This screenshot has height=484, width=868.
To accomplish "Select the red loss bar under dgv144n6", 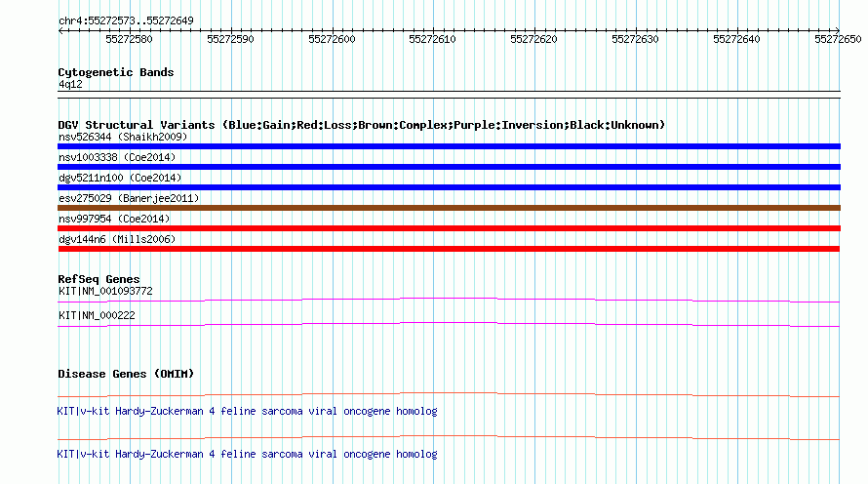I will click(449, 249).
